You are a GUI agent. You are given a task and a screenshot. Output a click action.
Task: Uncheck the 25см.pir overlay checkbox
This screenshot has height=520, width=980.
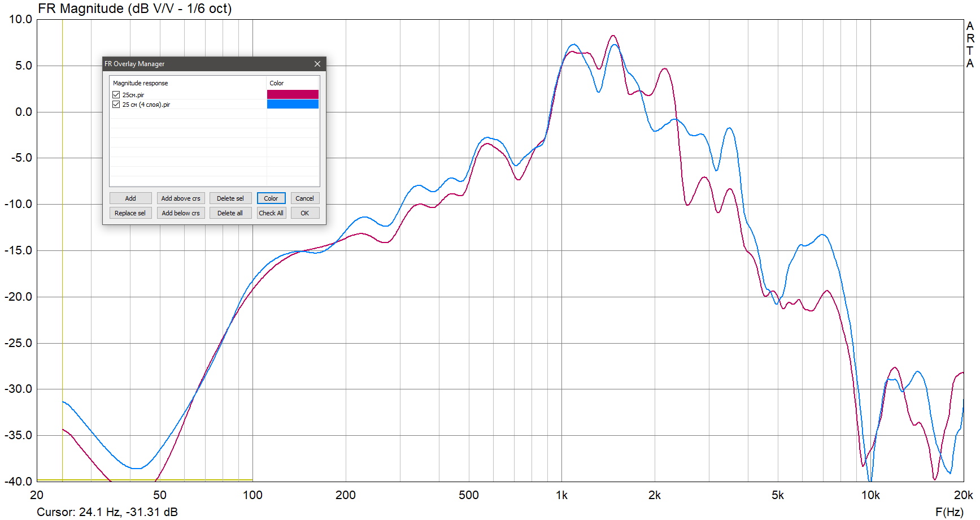(116, 95)
